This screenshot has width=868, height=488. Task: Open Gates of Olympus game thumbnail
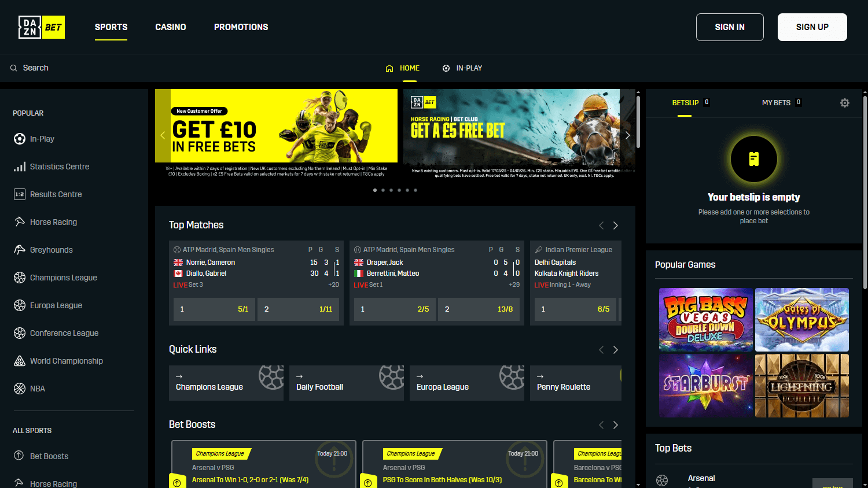point(802,320)
